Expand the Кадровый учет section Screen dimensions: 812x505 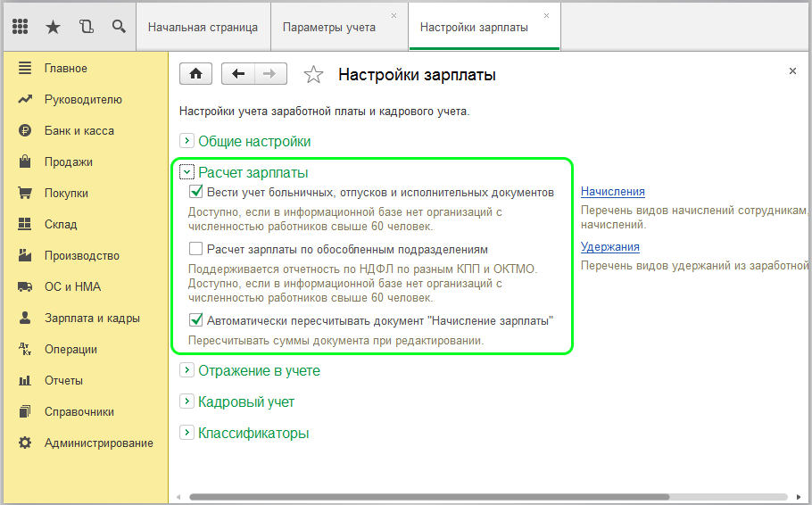tap(187, 402)
